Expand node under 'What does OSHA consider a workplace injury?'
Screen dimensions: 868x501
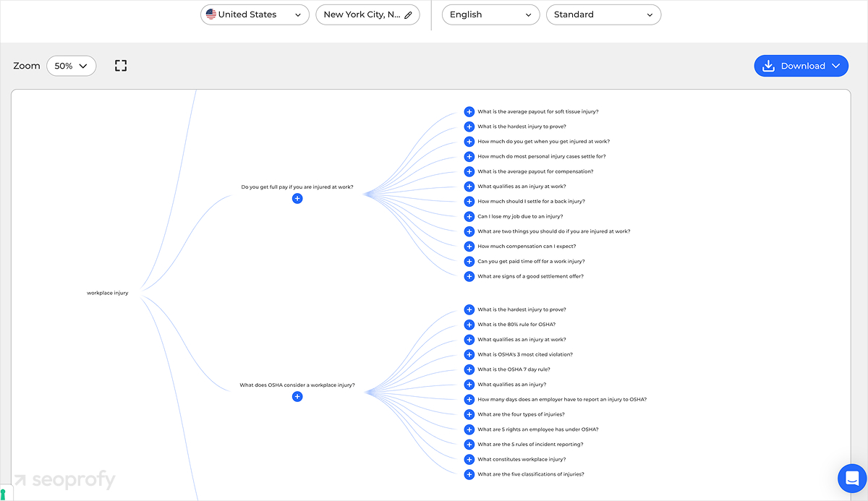pyautogui.click(x=297, y=396)
